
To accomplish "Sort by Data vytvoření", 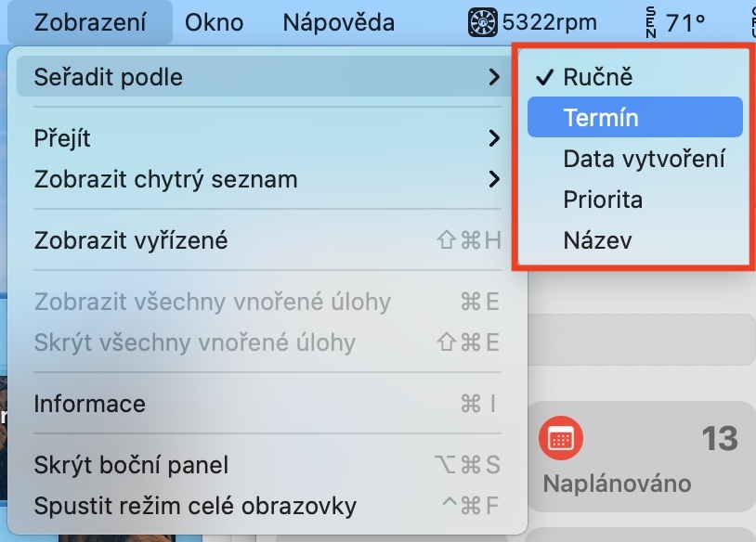I will [x=644, y=159].
